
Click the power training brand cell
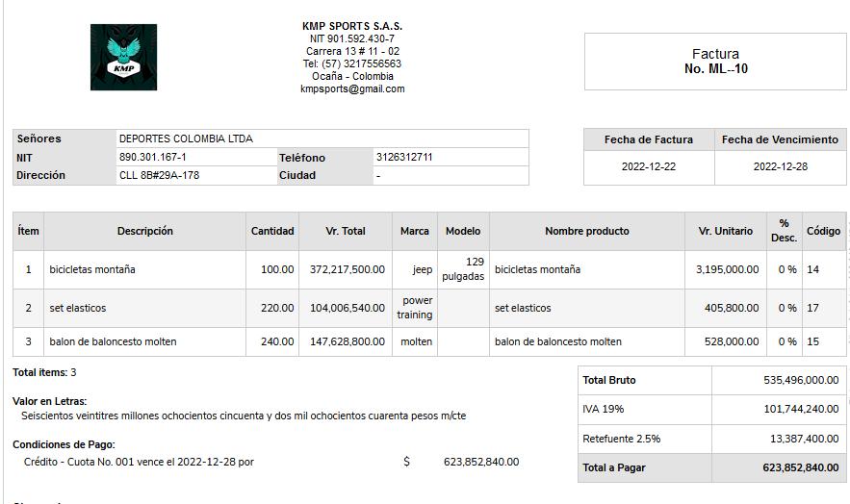[415, 308]
